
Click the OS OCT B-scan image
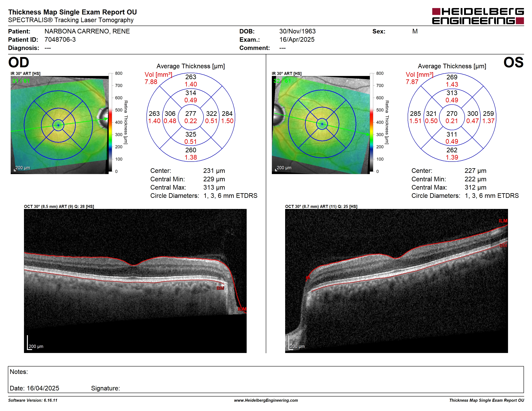click(396, 281)
